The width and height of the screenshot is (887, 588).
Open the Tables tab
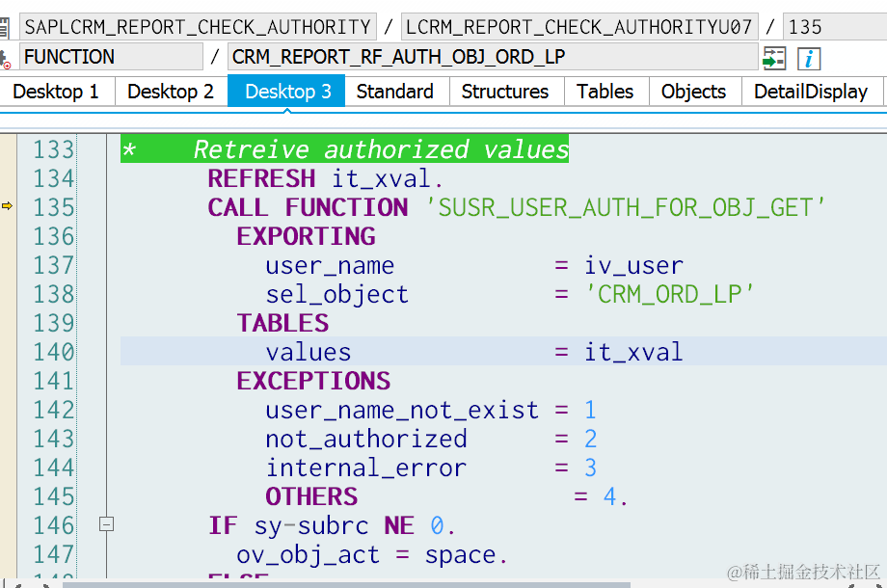click(x=605, y=91)
